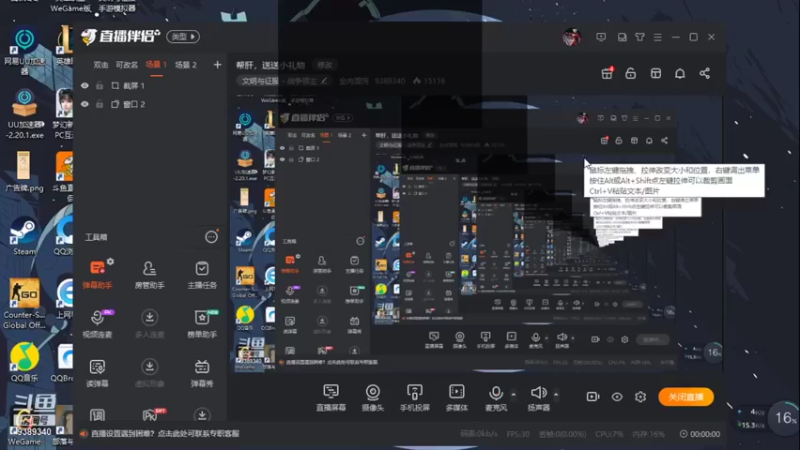This screenshot has width=800, height=450.
Task: Click the 麦克风 microphone icon
Action: click(x=495, y=393)
